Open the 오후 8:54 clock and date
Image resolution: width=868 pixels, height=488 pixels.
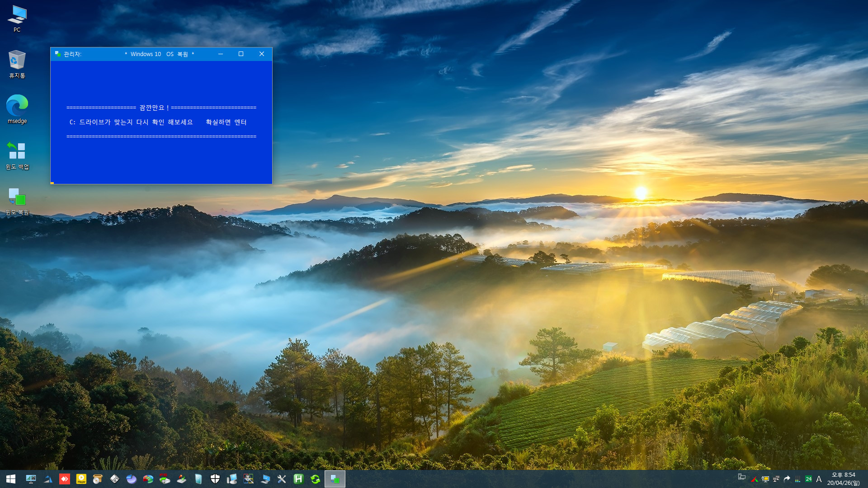pos(844,479)
